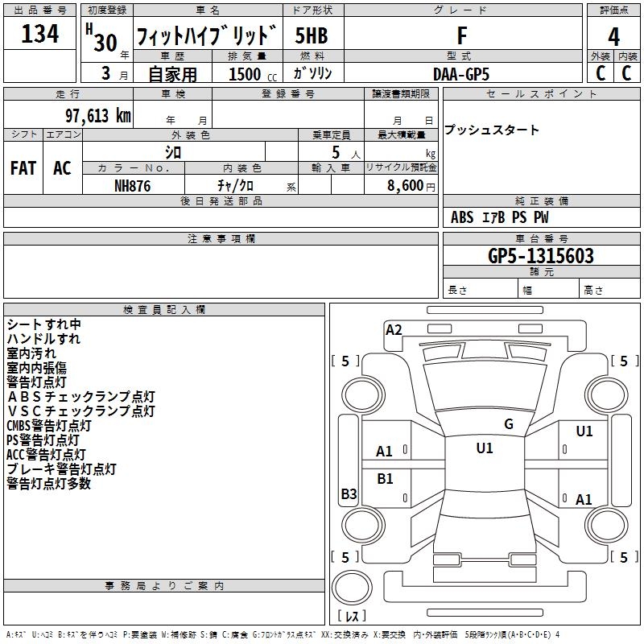
Task: Select the 5HB door shape field
Action: (x=311, y=35)
